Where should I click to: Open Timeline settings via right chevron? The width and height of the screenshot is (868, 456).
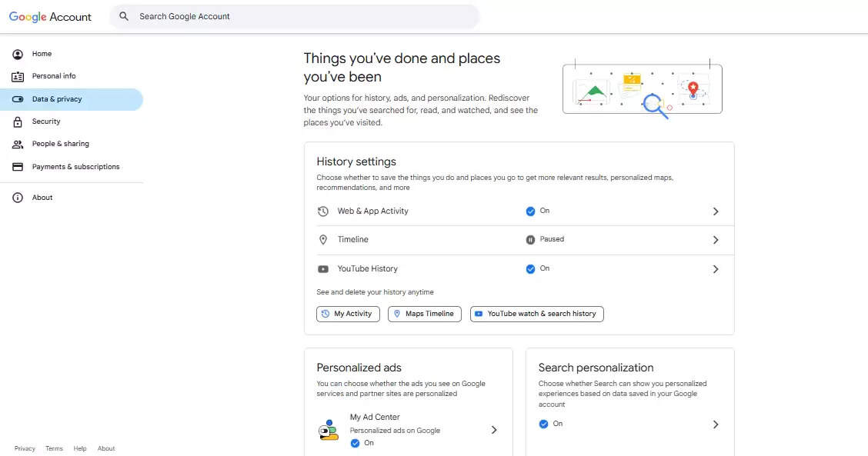[x=715, y=240]
